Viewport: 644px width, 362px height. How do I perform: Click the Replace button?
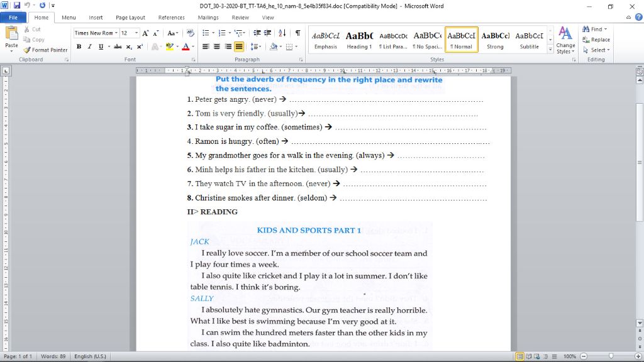596,40
